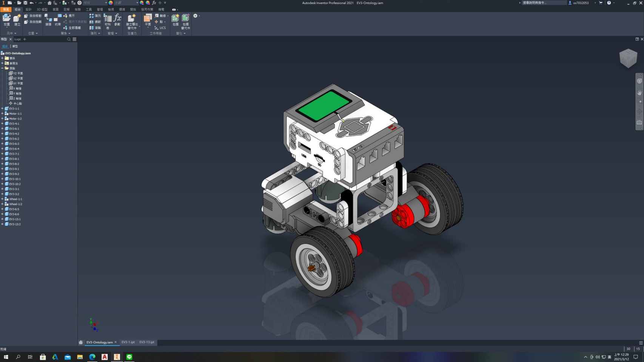Screen dimensions: 644x362
Task: Click the Open folder icon in quick access toolbar
Action: [19, 3]
